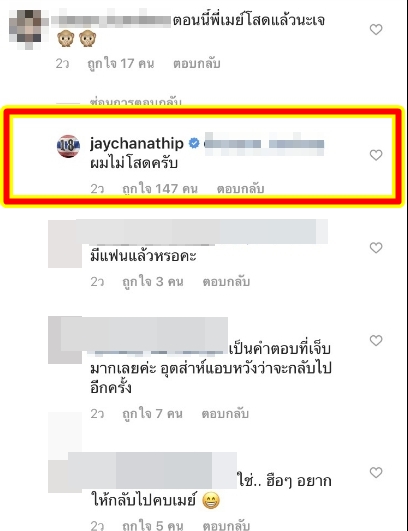View who liked the 17-like comment
408x531 pixels.
[121, 63]
